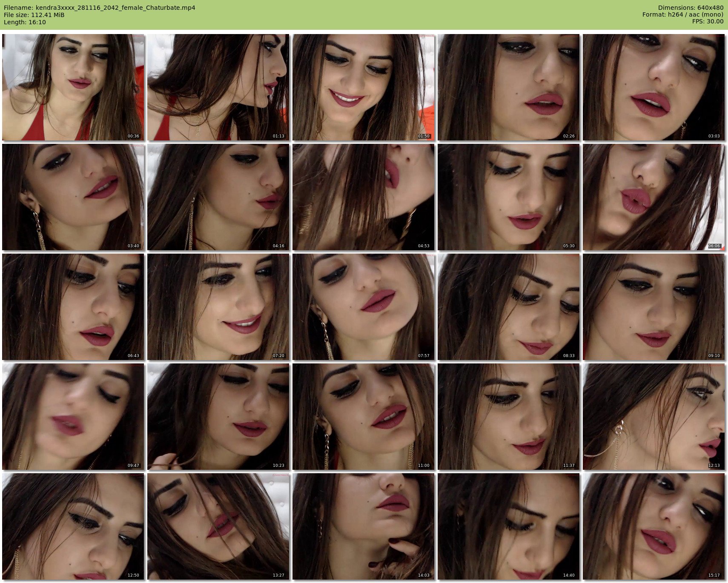Click the thumbnail timestamped 00:36
The width and height of the screenshot is (728, 583).
click(73, 87)
